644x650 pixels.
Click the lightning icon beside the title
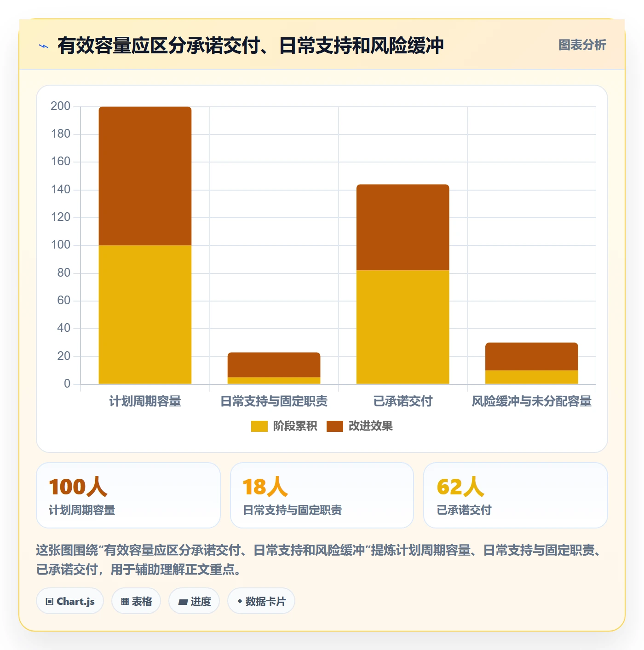click(x=44, y=46)
